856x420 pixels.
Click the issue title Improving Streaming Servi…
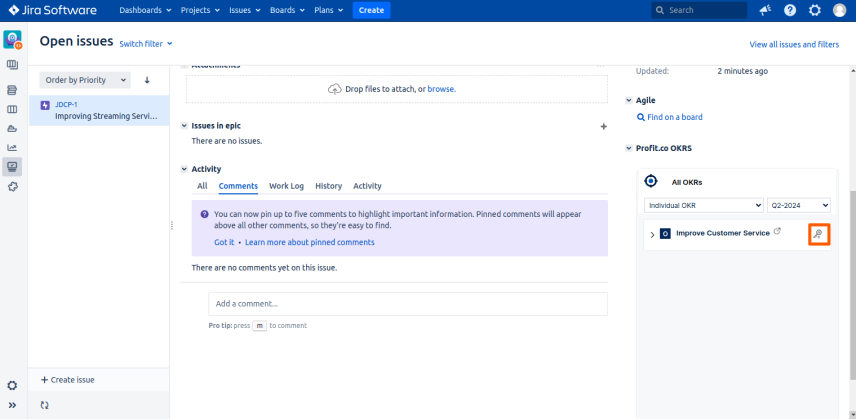coord(106,116)
